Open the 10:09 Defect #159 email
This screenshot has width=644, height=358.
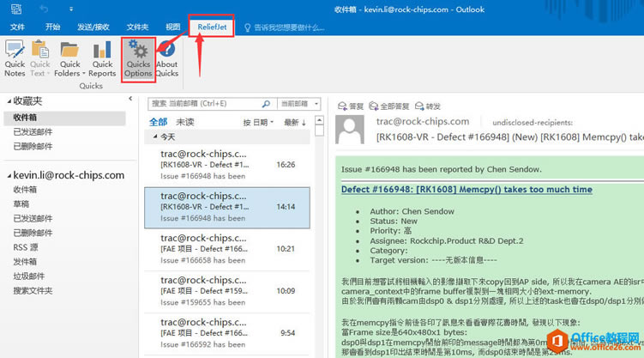227,291
